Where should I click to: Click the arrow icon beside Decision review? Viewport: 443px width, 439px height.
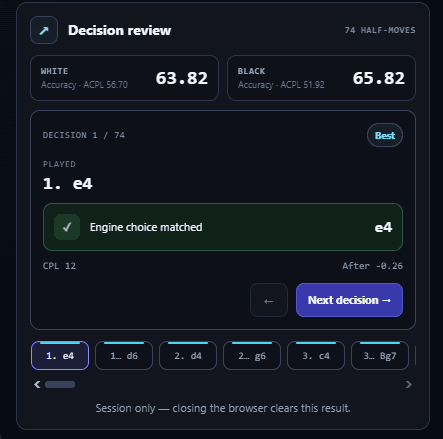tap(44, 30)
